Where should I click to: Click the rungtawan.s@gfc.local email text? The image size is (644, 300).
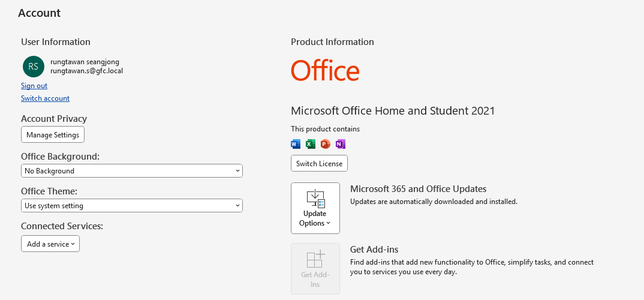pyautogui.click(x=86, y=71)
